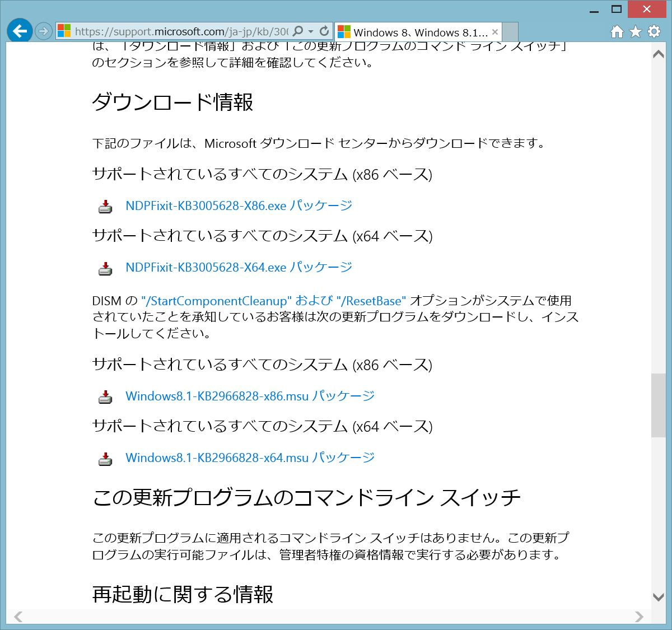Click download icon beside Windows8.1 x64 msu
The height and width of the screenshot is (630, 672).
pyautogui.click(x=105, y=459)
